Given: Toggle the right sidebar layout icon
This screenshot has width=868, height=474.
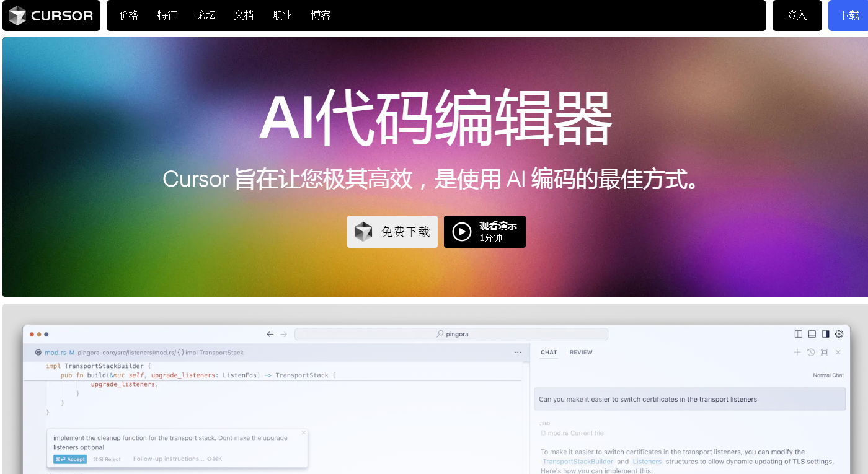Looking at the screenshot, I should click(825, 334).
